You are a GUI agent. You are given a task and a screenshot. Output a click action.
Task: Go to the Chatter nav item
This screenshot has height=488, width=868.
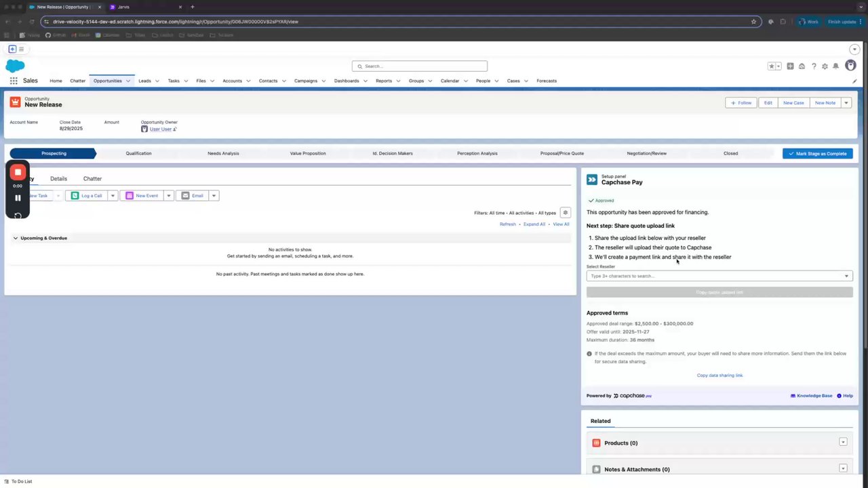(x=78, y=81)
